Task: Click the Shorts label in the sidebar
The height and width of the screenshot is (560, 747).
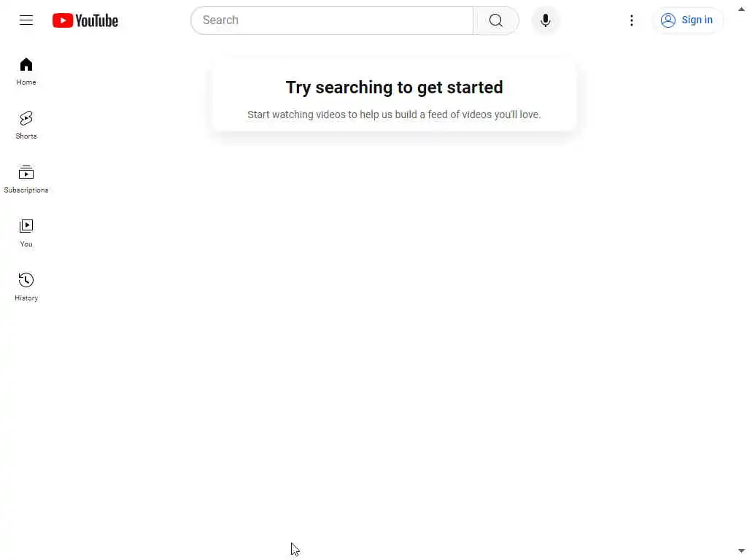Action: click(26, 136)
